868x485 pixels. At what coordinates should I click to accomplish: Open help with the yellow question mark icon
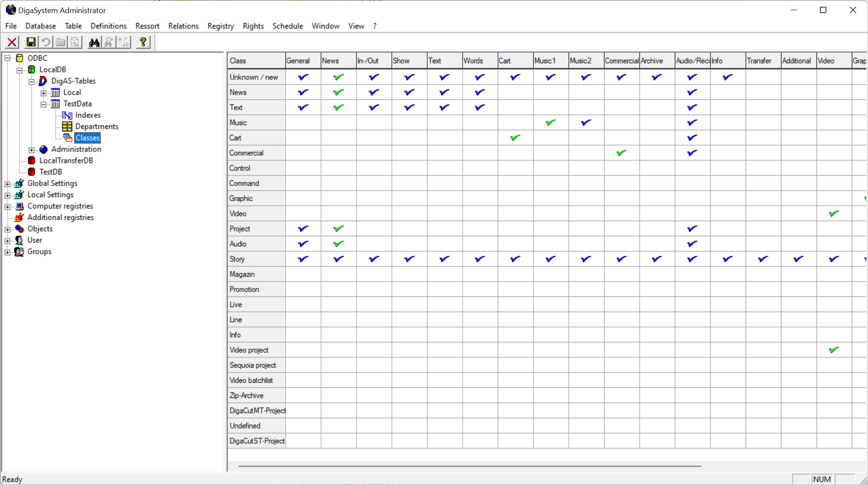tap(143, 42)
